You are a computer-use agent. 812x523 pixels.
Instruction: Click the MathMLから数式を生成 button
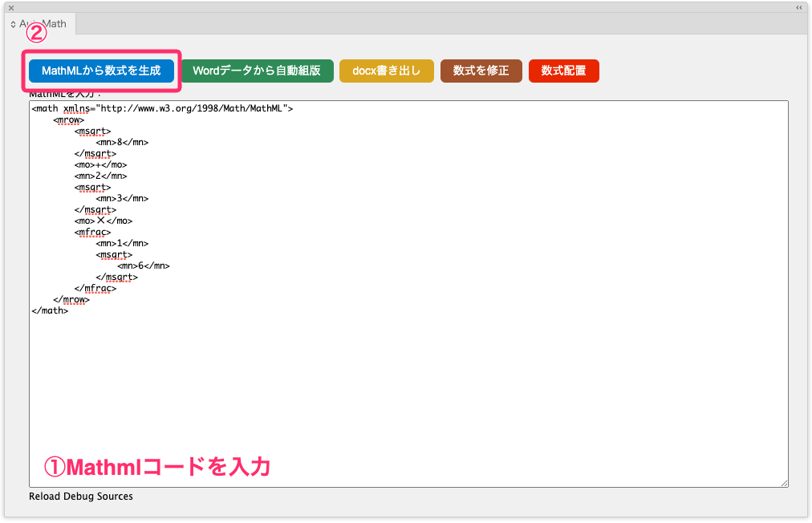(101, 71)
